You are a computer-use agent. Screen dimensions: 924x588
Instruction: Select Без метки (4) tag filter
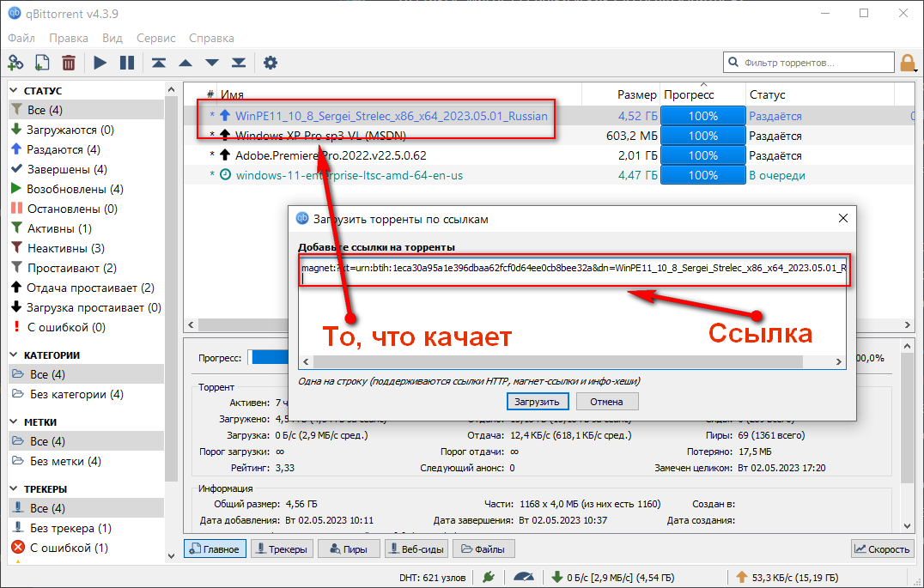[86, 461]
